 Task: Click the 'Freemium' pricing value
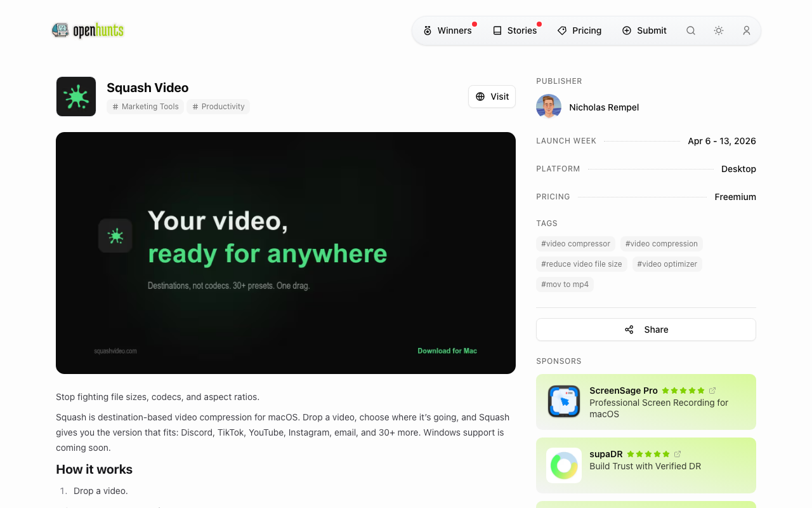pyautogui.click(x=735, y=197)
